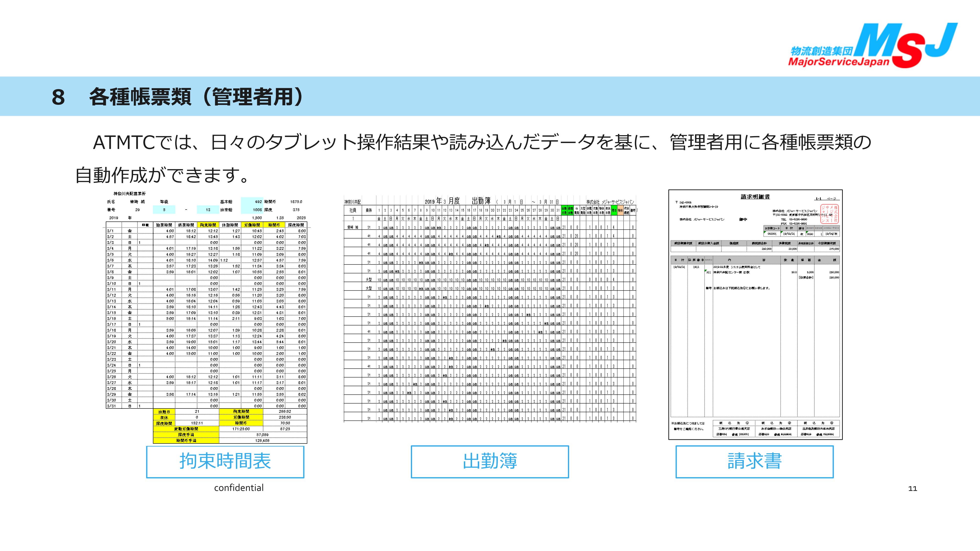Click the yellow 拘束時間 column header

[x=208, y=225]
